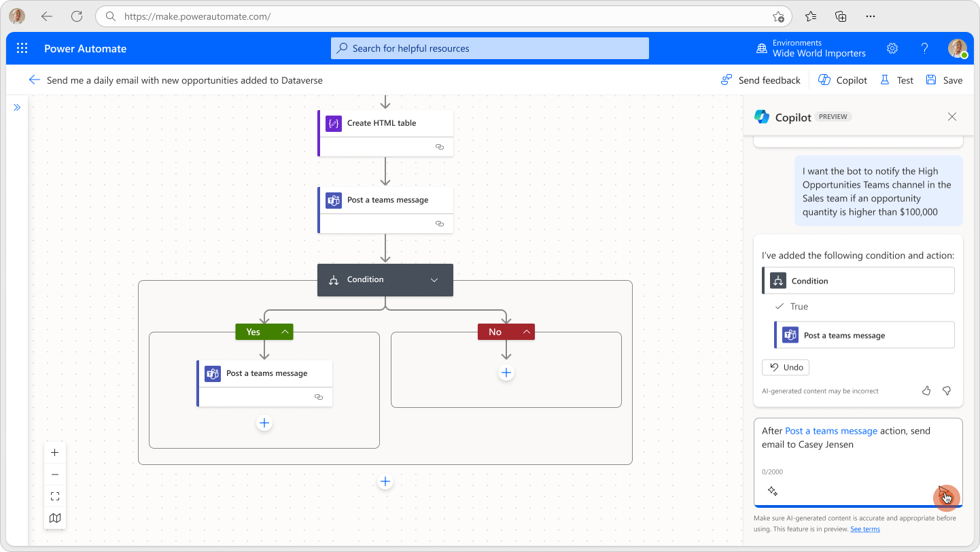The width and height of the screenshot is (980, 552).
Task: Click the Power Automate title
Action: 86,48
